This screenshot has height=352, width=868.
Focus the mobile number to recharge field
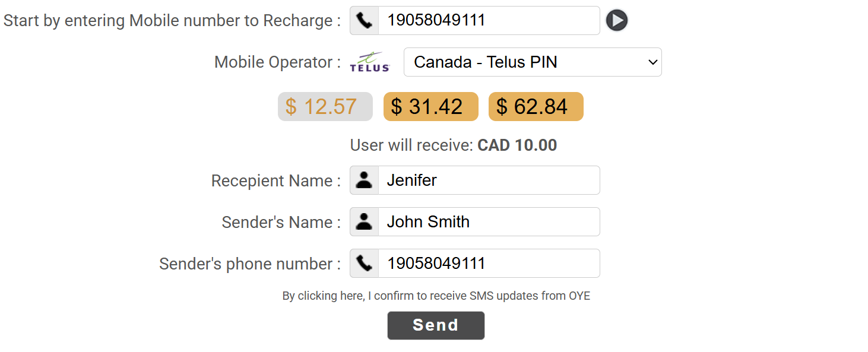pos(489,21)
